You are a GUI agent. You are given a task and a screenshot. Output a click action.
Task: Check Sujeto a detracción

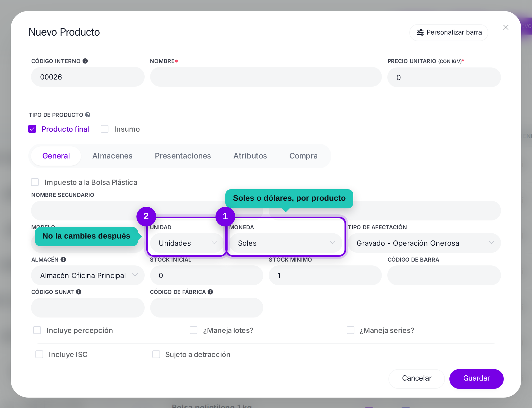click(156, 354)
